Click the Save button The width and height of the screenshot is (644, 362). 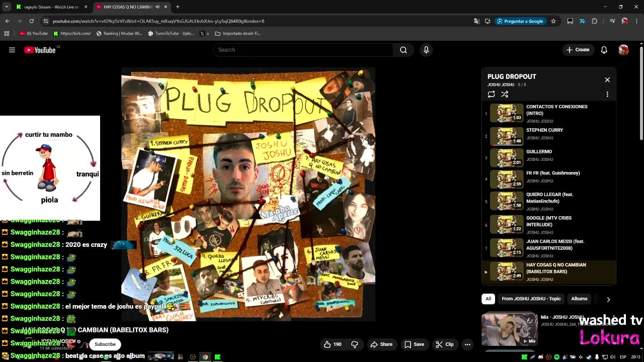click(414, 344)
